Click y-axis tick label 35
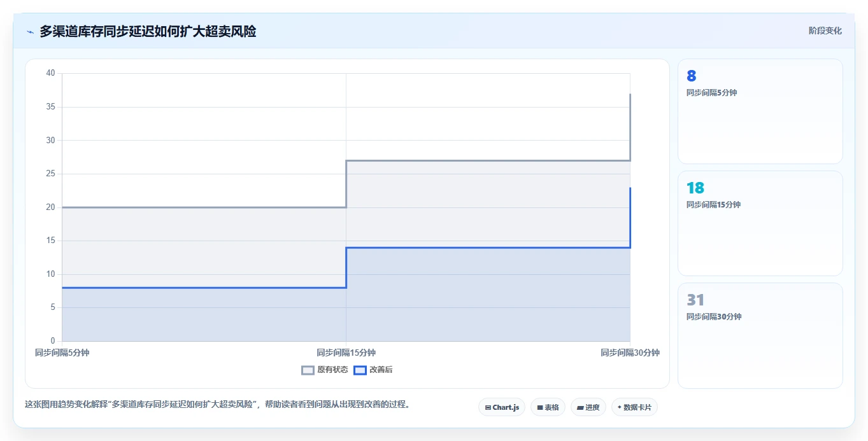The width and height of the screenshot is (868, 441). coord(51,107)
